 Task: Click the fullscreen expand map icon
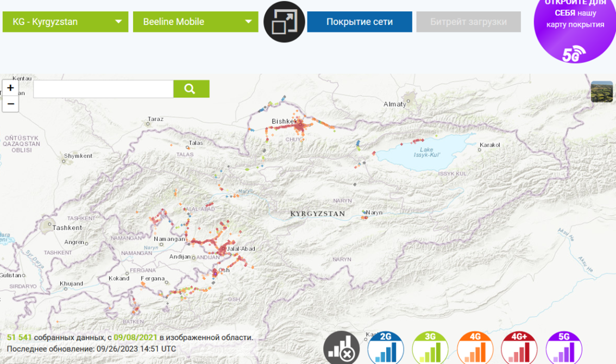tap(284, 22)
